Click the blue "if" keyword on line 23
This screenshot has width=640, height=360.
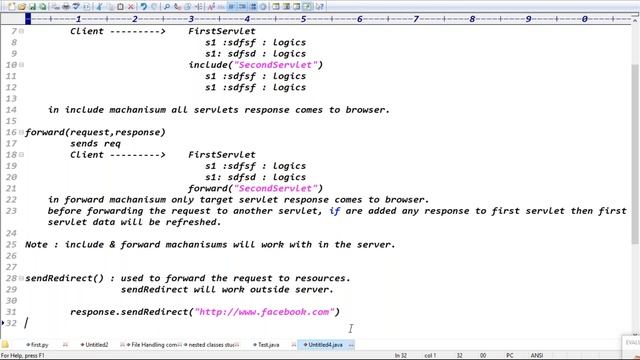tap(335, 211)
